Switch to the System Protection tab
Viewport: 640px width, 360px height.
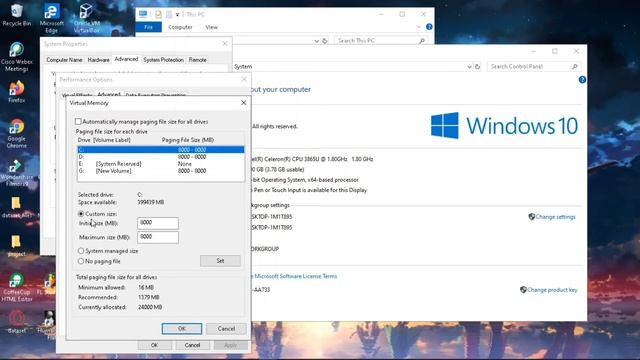tap(163, 60)
